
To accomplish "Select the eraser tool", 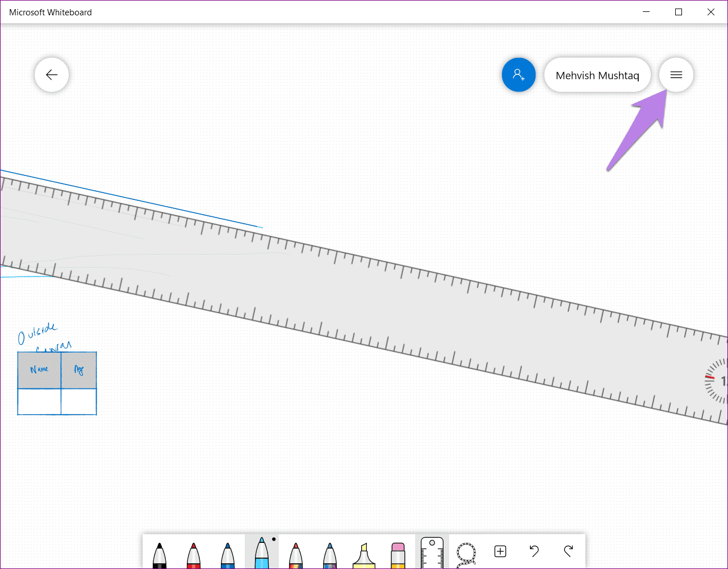I will tap(398, 555).
